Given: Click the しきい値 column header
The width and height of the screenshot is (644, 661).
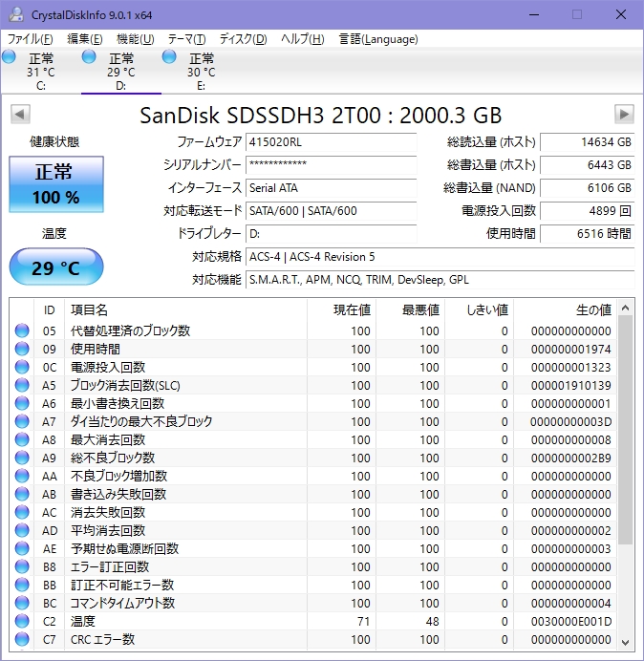Looking at the screenshot, I should (x=479, y=310).
